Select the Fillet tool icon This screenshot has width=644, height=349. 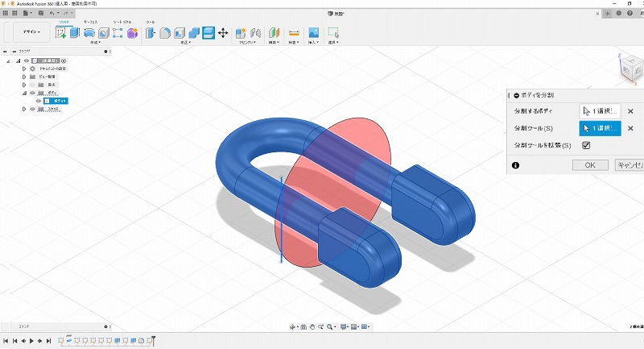point(163,32)
